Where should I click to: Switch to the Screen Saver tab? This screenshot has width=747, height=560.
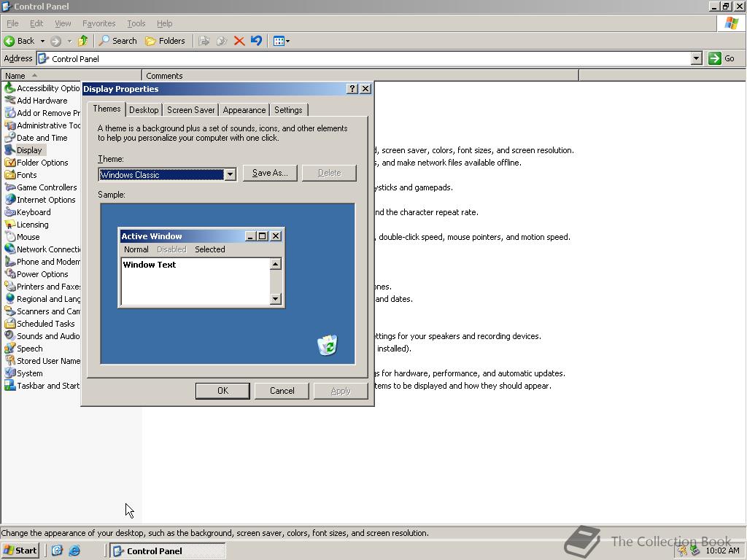(190, 110)
